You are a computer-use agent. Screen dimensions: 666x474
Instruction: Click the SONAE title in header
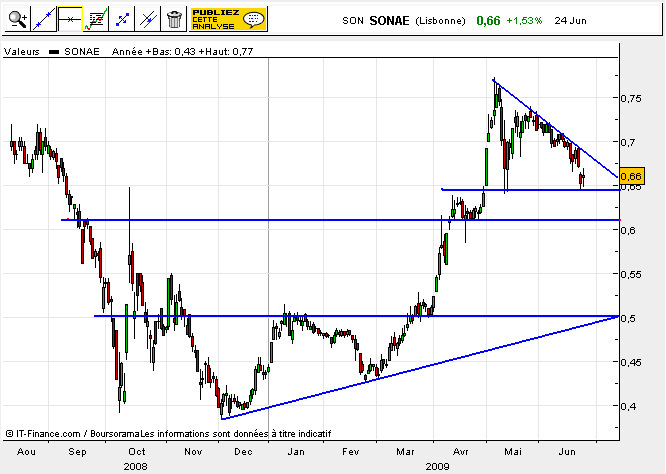pos(389,21)
